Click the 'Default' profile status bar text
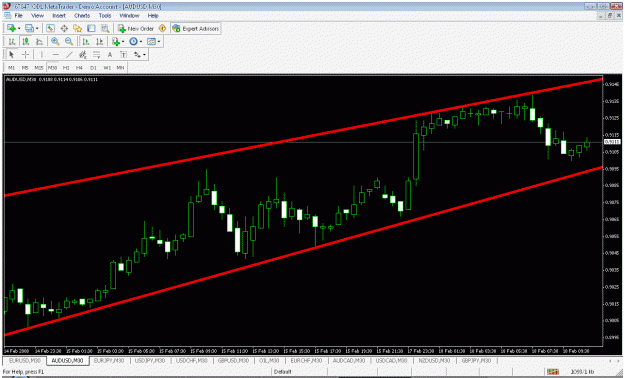This screenshot has height=378, width=625. (283, 372)
